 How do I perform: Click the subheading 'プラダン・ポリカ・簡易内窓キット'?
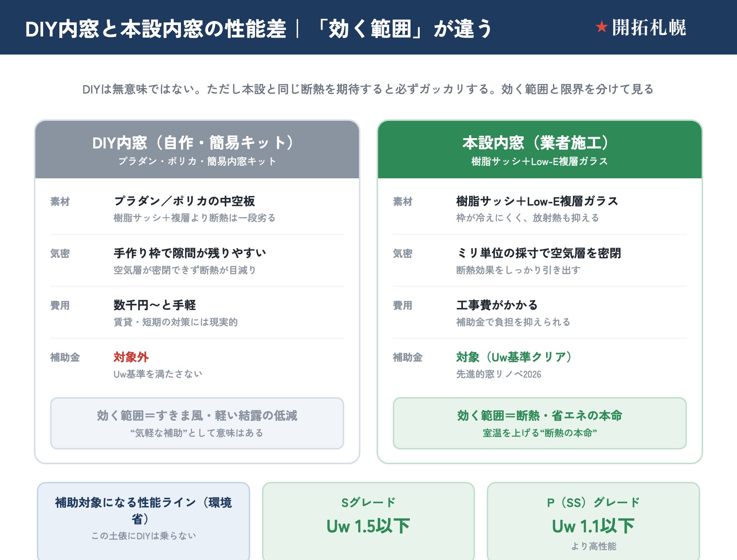(197, 161)
